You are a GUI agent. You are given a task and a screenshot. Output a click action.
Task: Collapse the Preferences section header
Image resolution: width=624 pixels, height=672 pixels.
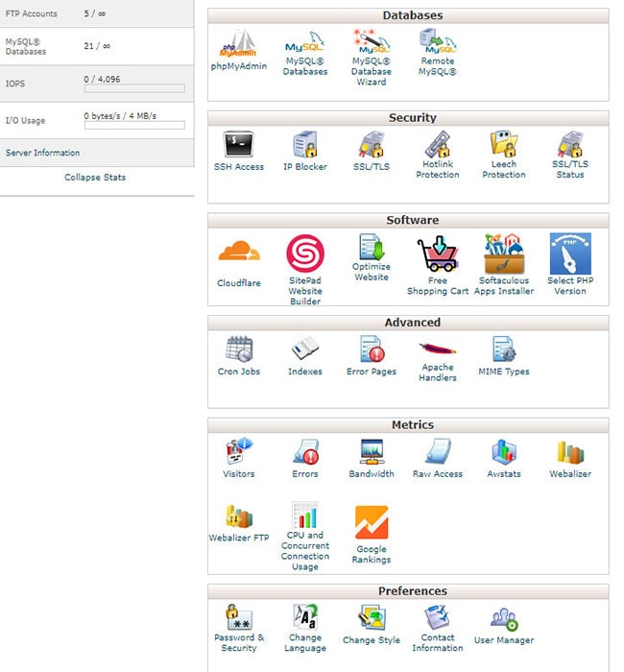(x=408, y=591)
